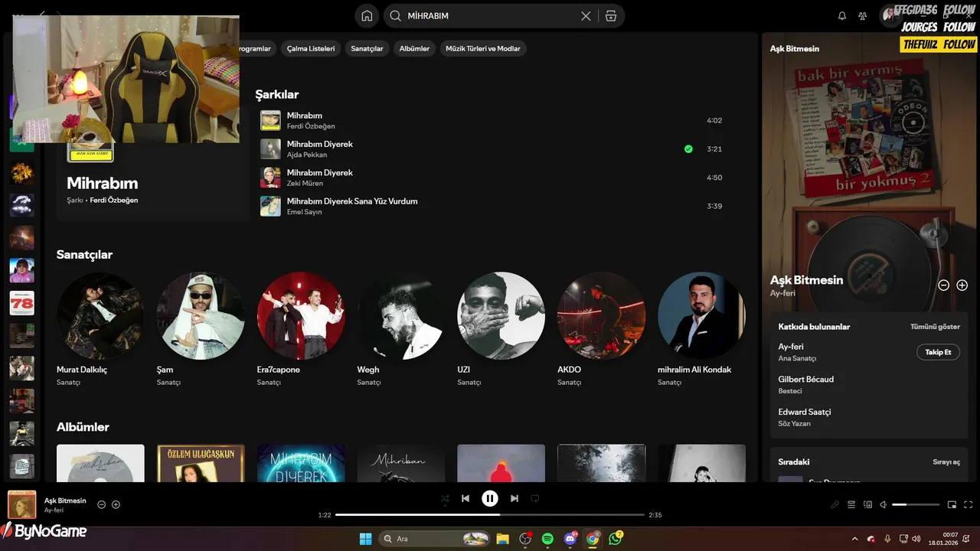
Task: Toggle the green saved checkmark on Ajda Pekkan song
Action: click(688, 149)
